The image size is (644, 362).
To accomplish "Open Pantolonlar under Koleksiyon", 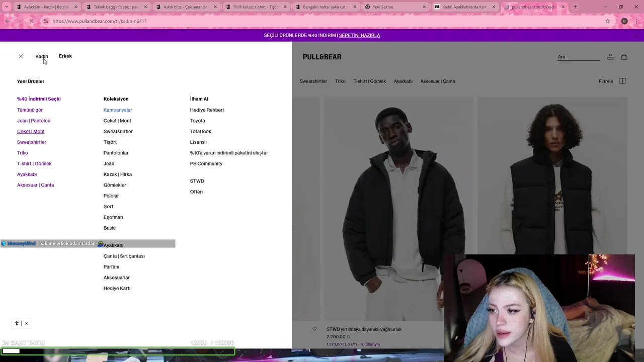I will [116, 153].
